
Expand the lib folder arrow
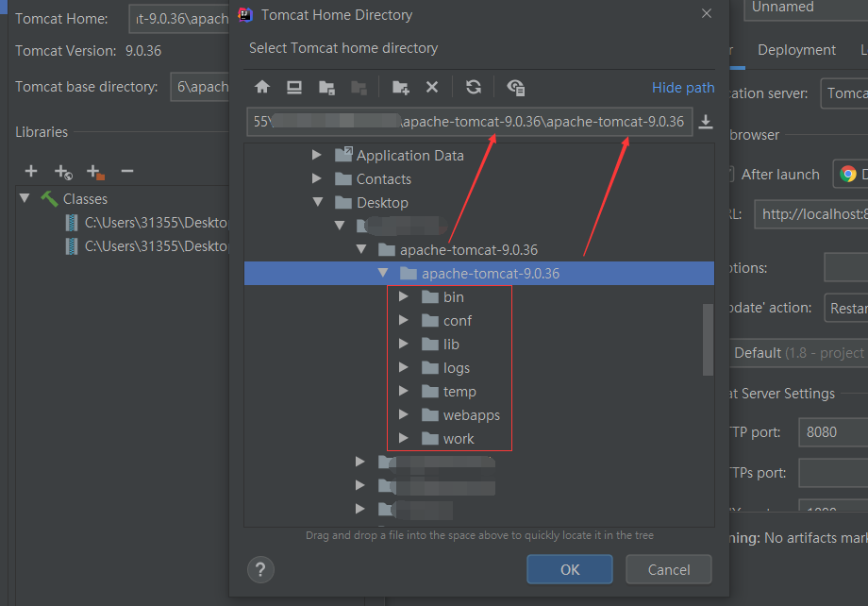tap(404, 344)
